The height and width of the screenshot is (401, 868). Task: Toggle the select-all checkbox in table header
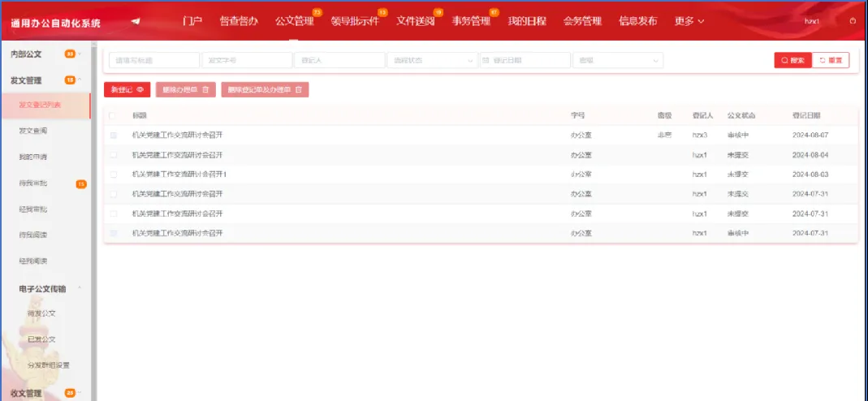coord(114,115)
